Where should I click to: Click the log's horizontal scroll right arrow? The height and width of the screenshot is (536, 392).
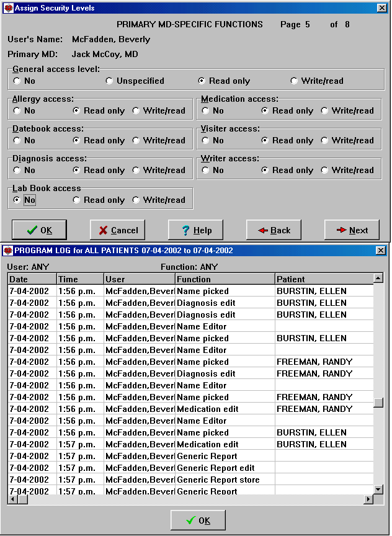click(x=369, y=499)
